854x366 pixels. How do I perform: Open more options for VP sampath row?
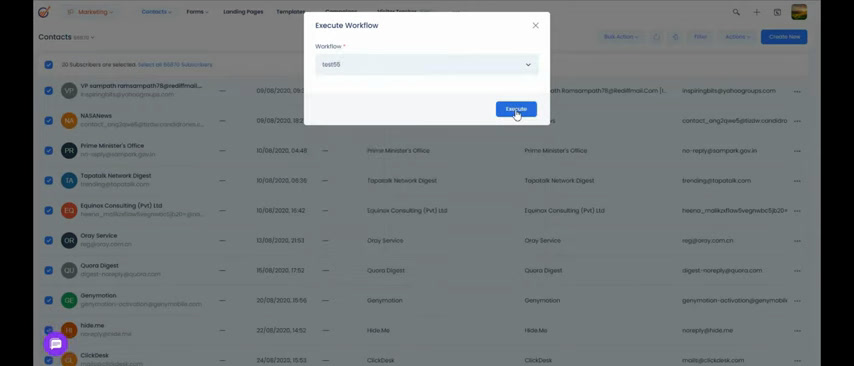click(797, 91)
